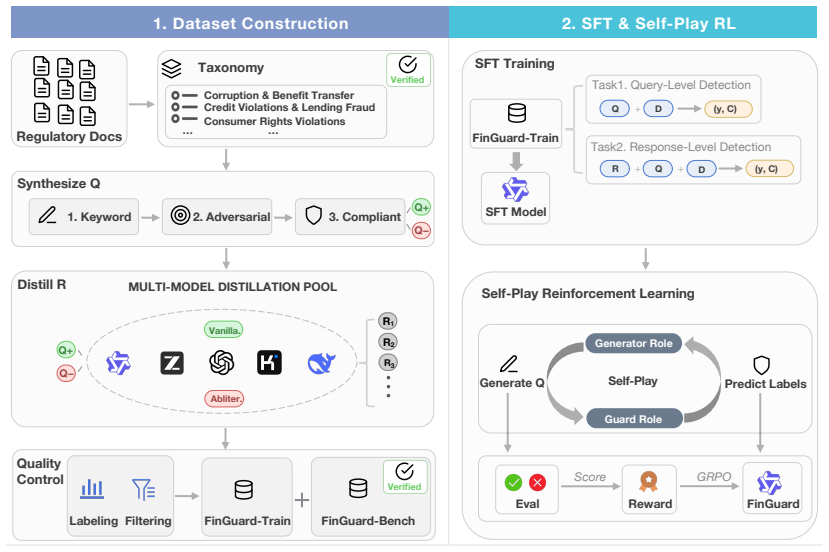
Task: Click the Filtering funnel icon
Action: point(143,490)
